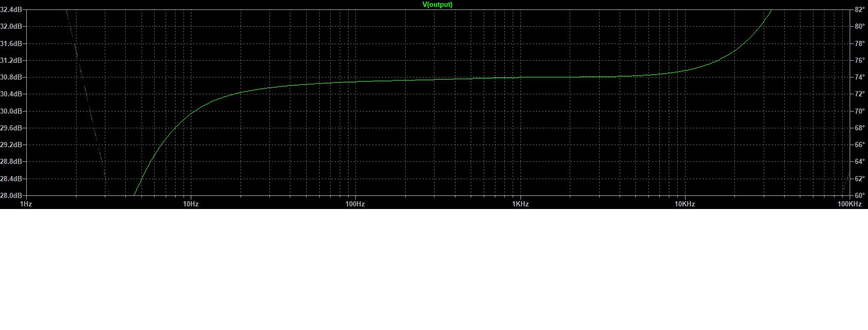Click the 1KHz frequency axis label
This screenshot has width=868, height=330.
520,204
